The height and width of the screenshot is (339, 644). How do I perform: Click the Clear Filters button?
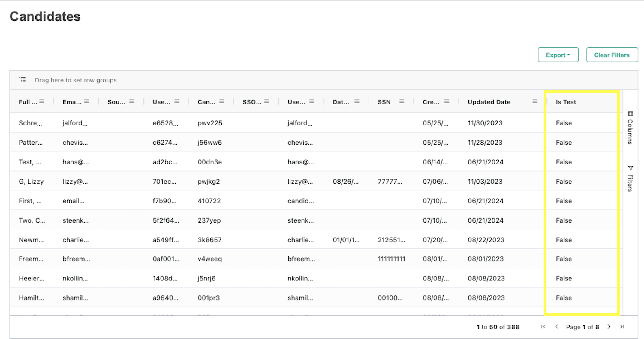(x=612, y=55)
